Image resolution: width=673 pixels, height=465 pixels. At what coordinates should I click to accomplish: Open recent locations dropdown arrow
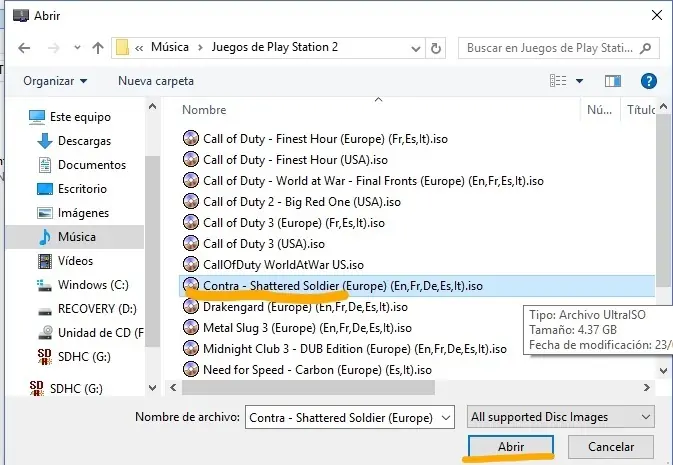(77, 48)
